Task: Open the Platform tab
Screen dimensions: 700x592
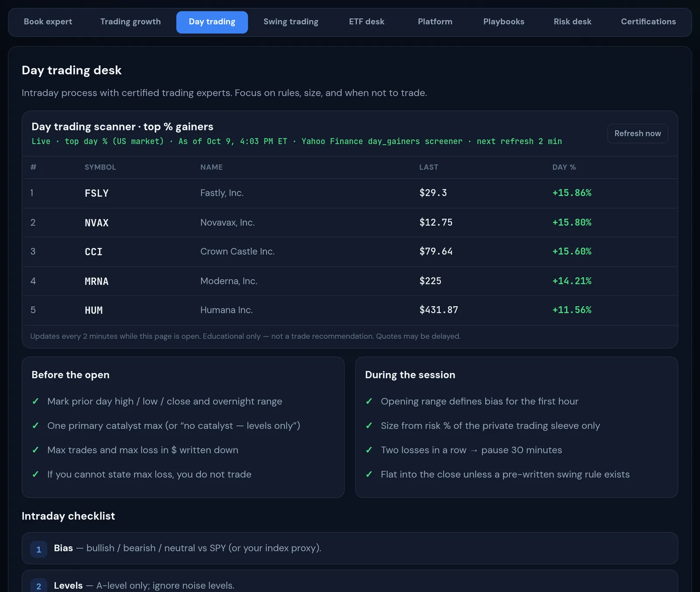Action: click(x=435, y=22)
